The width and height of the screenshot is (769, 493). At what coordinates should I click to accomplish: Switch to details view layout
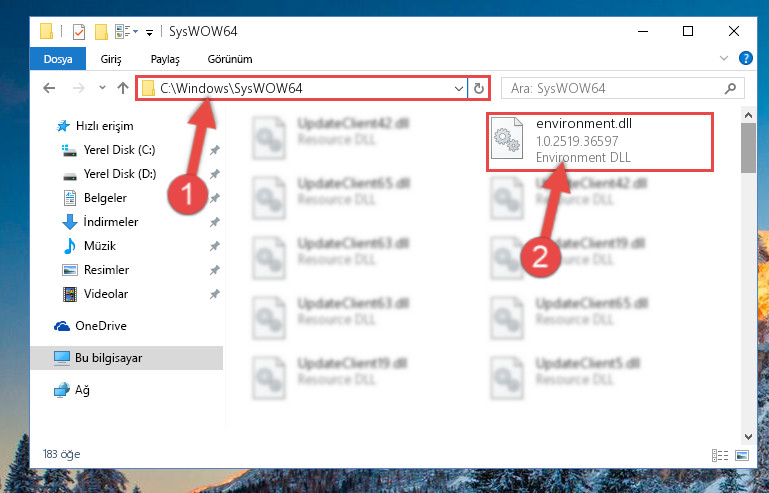[719, 455]
